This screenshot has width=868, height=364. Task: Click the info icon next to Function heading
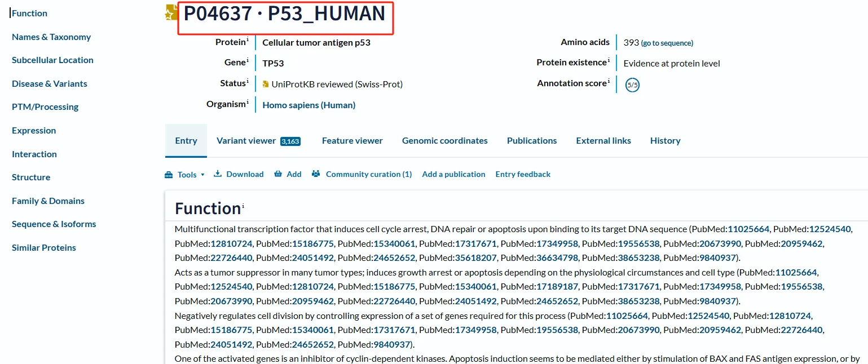(x=243, y=206)
